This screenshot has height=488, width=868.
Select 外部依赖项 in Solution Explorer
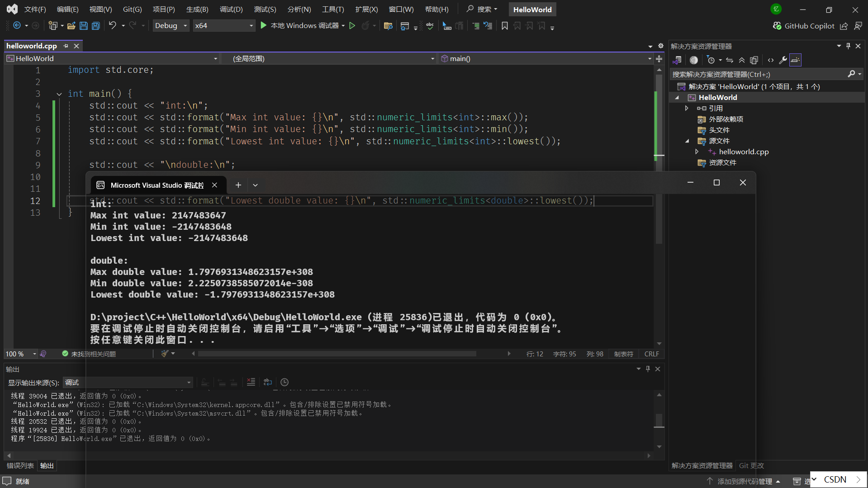(726, 119)
